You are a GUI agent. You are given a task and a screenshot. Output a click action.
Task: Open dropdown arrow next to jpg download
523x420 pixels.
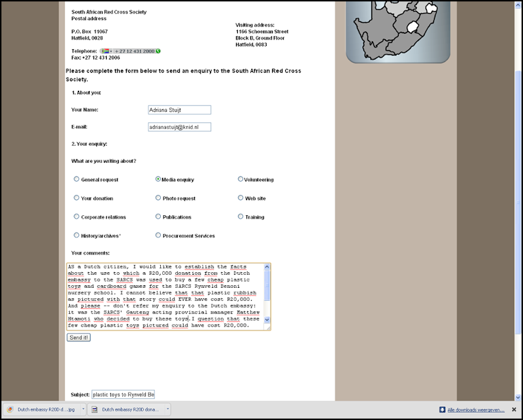point(83,409)
